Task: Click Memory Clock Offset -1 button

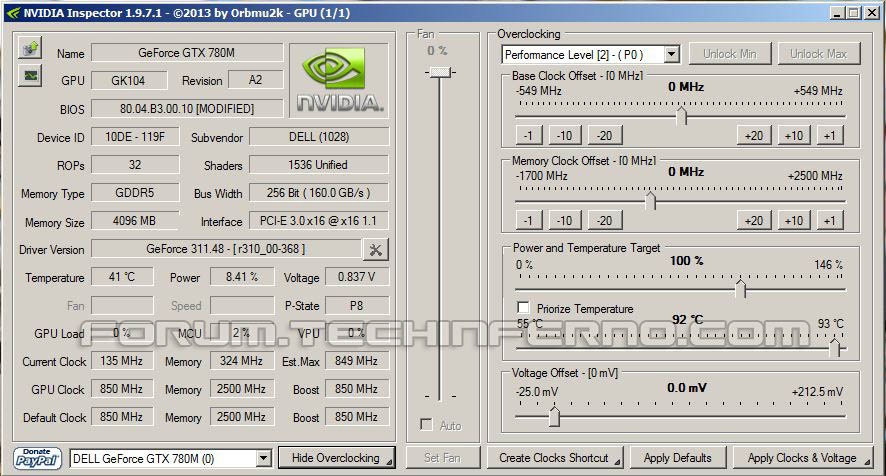Action: coord(528,220)
